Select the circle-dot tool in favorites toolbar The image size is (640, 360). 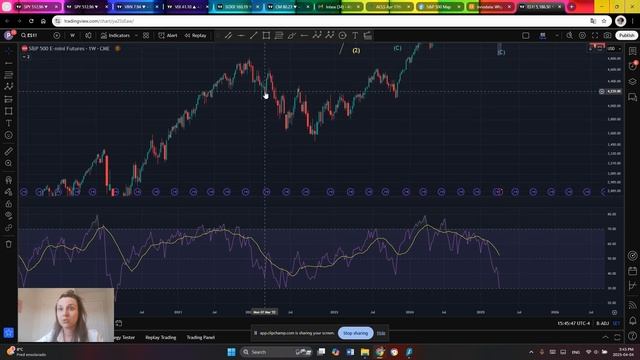tap(342, 36)
